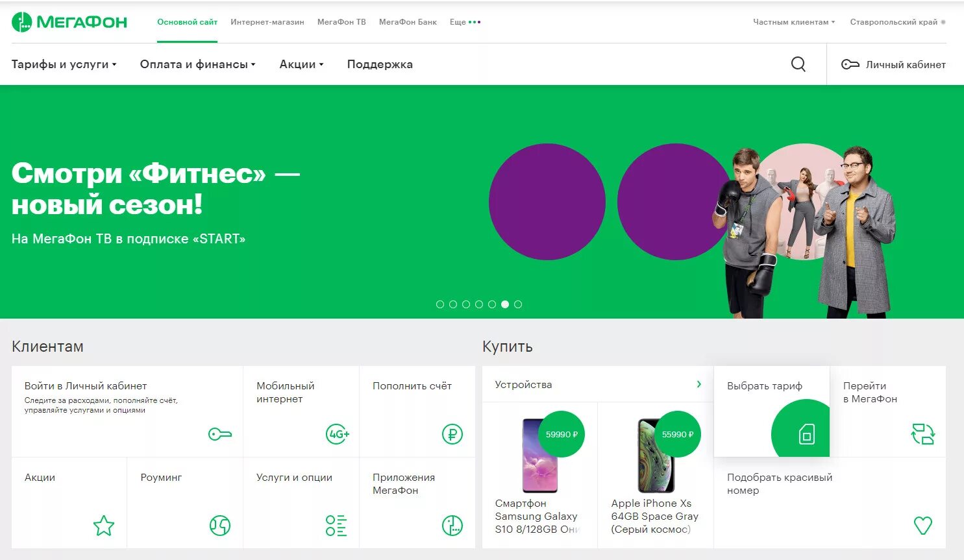Click the phone icon in Приложения МегаФон tile
Image resolution: width=964 pixels, height=560 pixels.
click(x=453, y=526)
